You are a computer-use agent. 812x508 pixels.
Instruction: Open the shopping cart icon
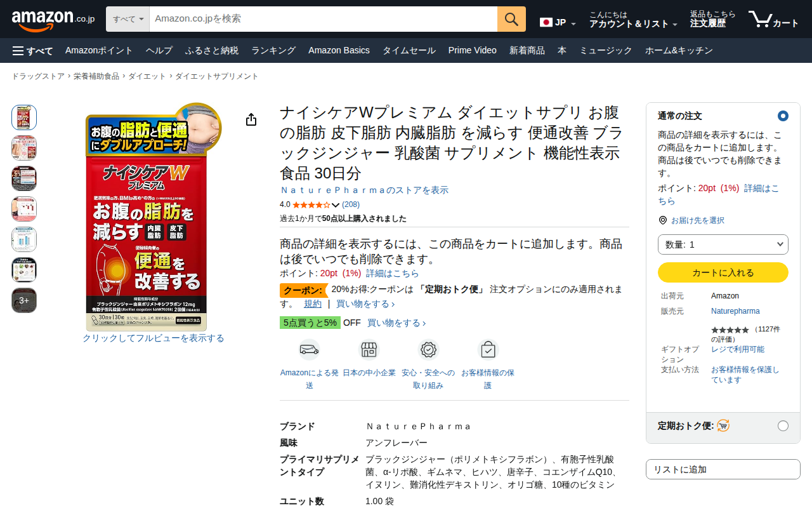773,20
